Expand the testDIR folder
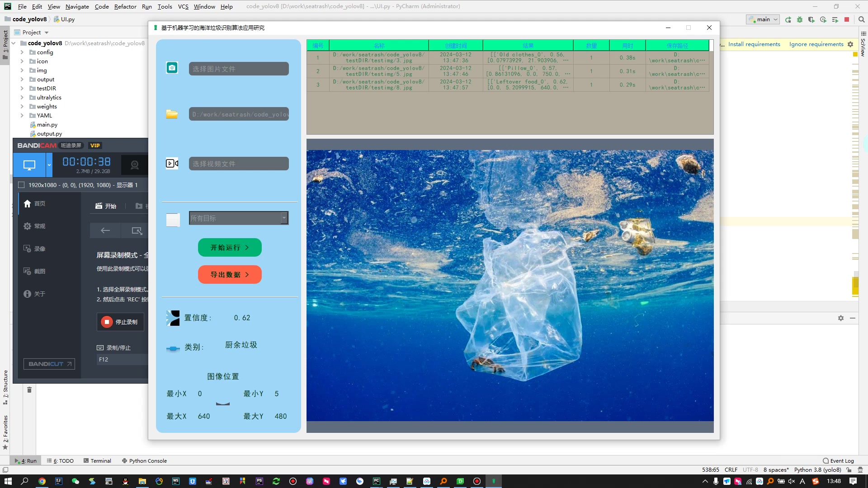868x488 pixels. pos(22,89)
